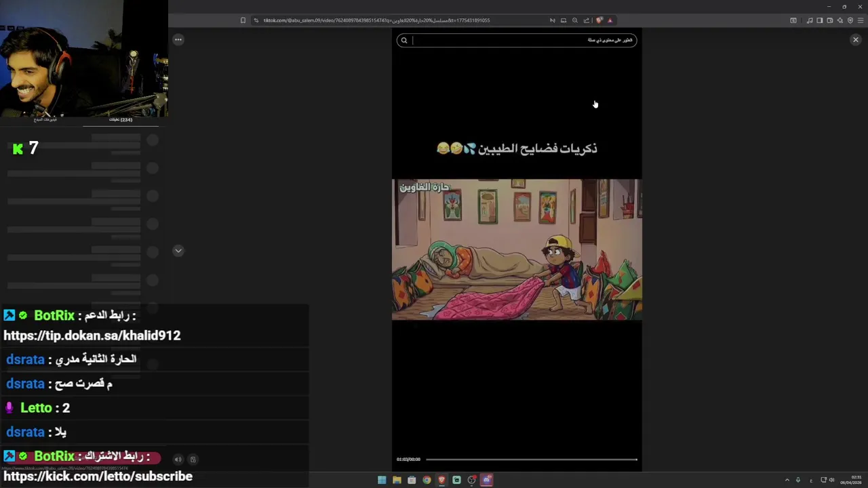Viewport: 868px width, 488px height.
Task: Toggle the mute speaker icon
Action: click(x=178, y=460)
